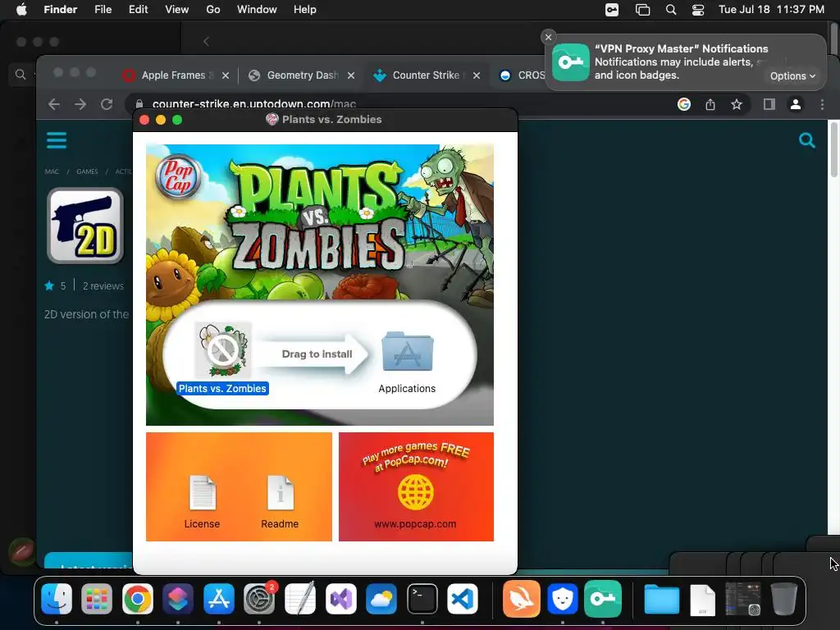
Task: Click the Counter Strike 2D app thumbnail
Action: [x=85, y=226]
